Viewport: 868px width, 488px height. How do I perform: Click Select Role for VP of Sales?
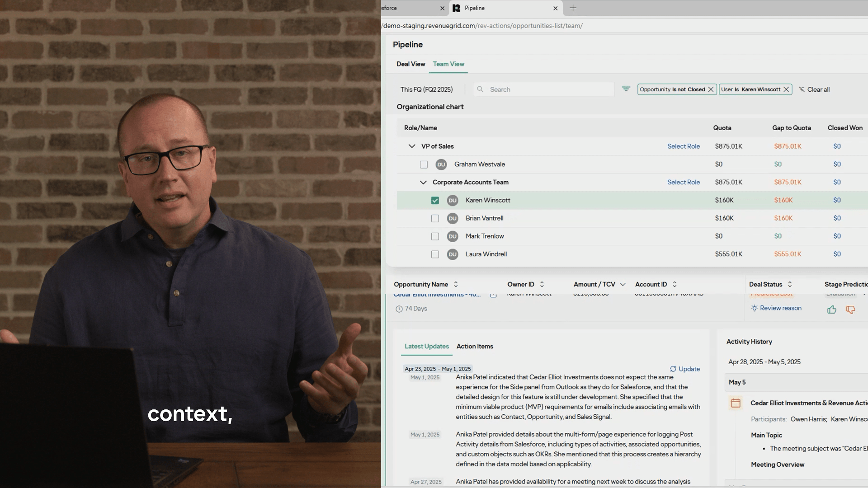tap(684, 146)
